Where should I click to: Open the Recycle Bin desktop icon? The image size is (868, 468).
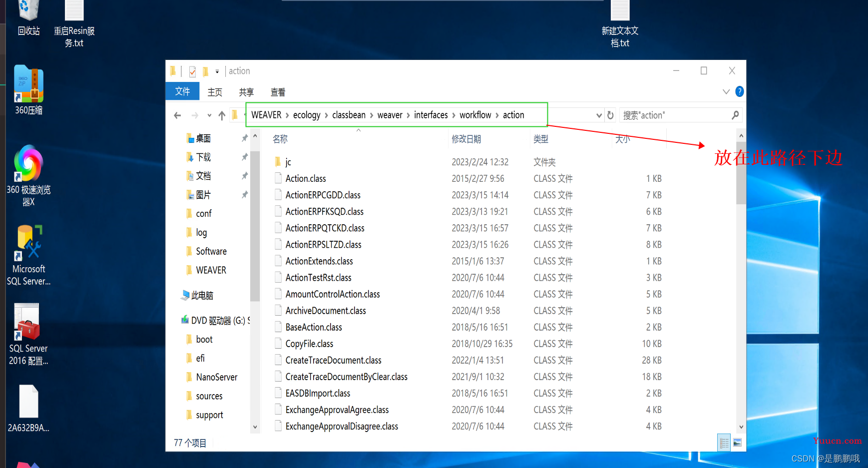(x=28, y=17)
